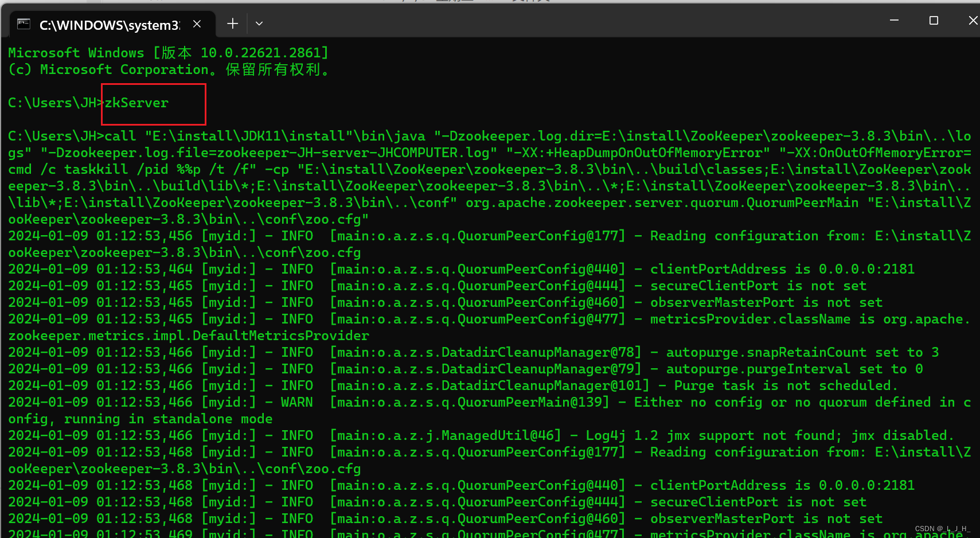Viewport: 980px width, 538px height.
Task: Click the red rectangle around zkServer
Action: 154,104
